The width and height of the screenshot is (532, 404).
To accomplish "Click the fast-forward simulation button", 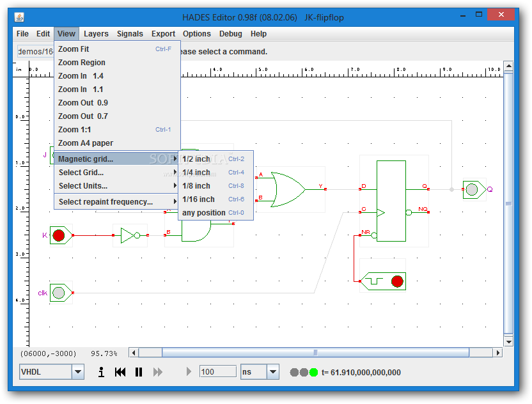I will (158, 372).
